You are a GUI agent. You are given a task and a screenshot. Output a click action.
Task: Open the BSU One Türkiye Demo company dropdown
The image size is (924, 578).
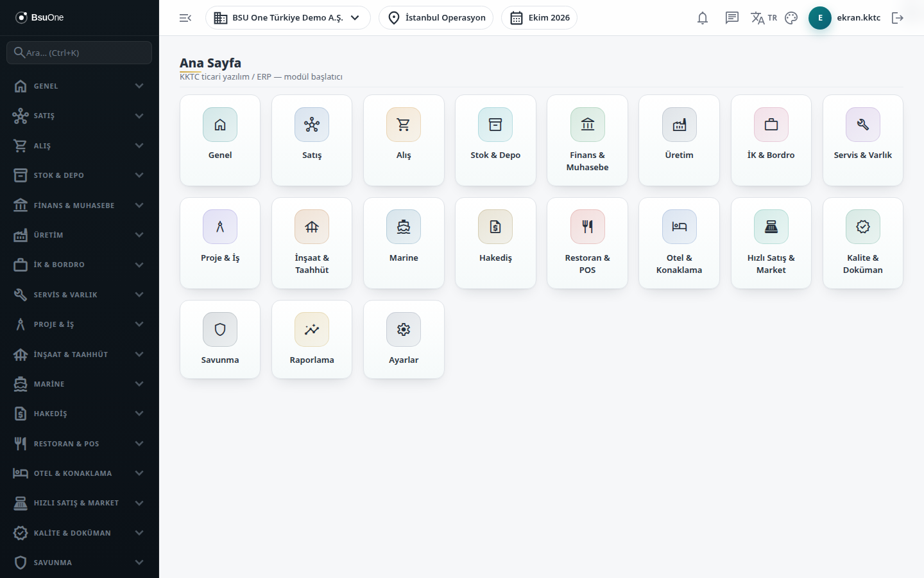pos(288,18)
